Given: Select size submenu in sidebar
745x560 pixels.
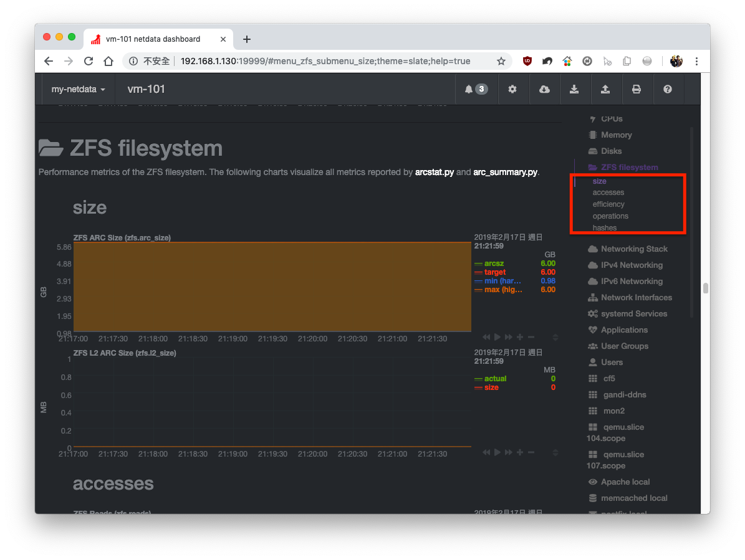Looking at the screenshot, I should click(599, 181).
